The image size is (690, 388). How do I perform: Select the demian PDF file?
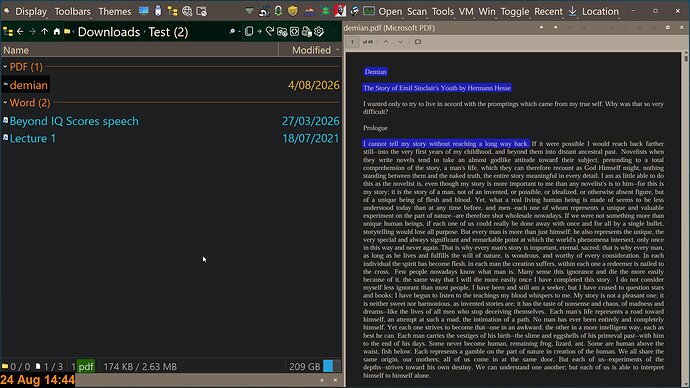(28, 85)
